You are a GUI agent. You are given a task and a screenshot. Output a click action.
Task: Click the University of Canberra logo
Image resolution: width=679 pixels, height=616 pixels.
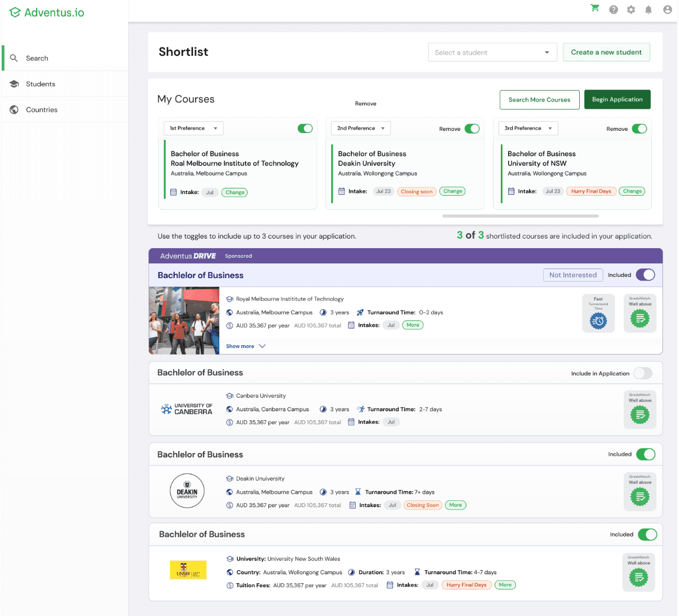pos(187,409)
